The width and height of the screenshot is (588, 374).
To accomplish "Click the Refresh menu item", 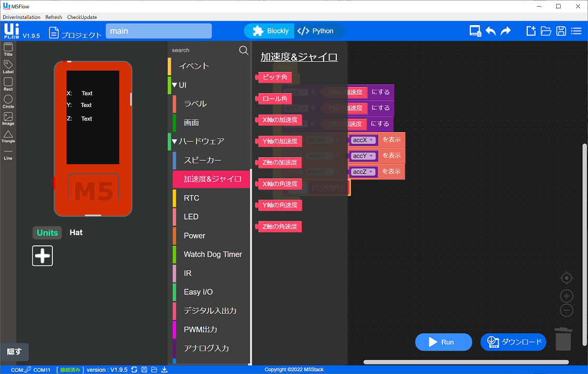I will (54, 17).
